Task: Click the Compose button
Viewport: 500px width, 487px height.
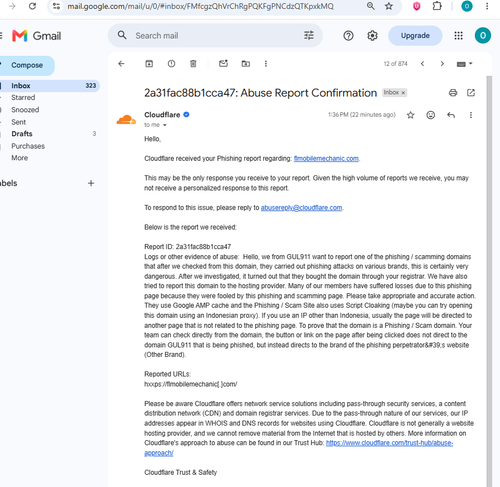Action: [x=27, y=65]
